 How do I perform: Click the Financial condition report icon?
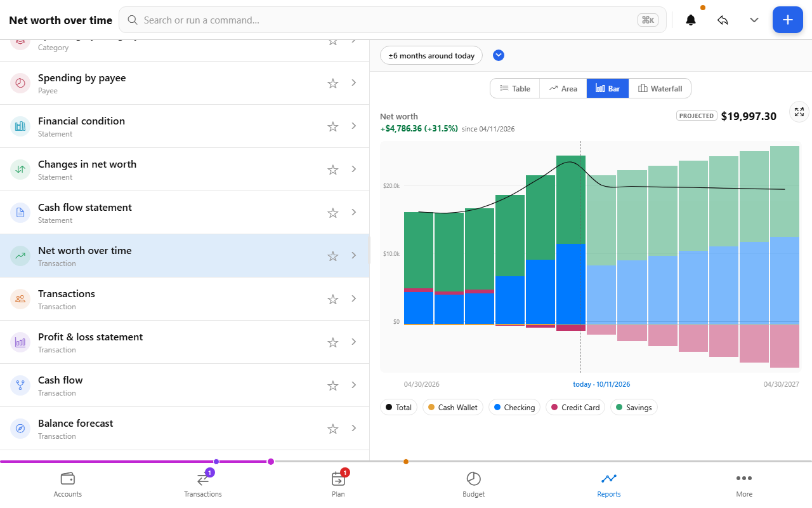(x=20, y=126)
